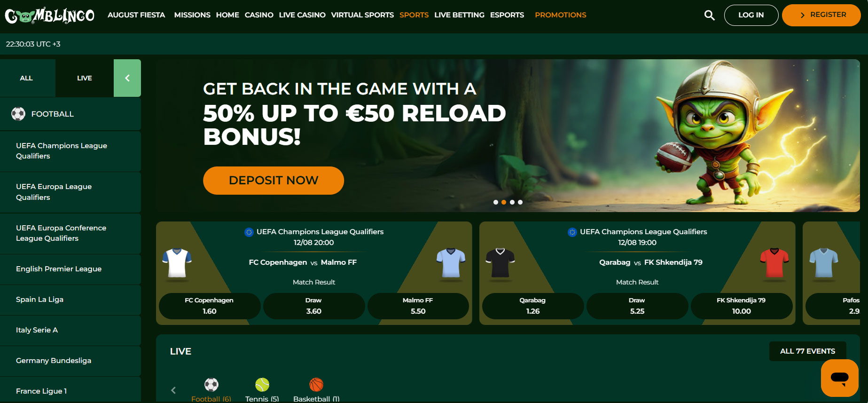Open the search magnifier icon

point(709,15)
